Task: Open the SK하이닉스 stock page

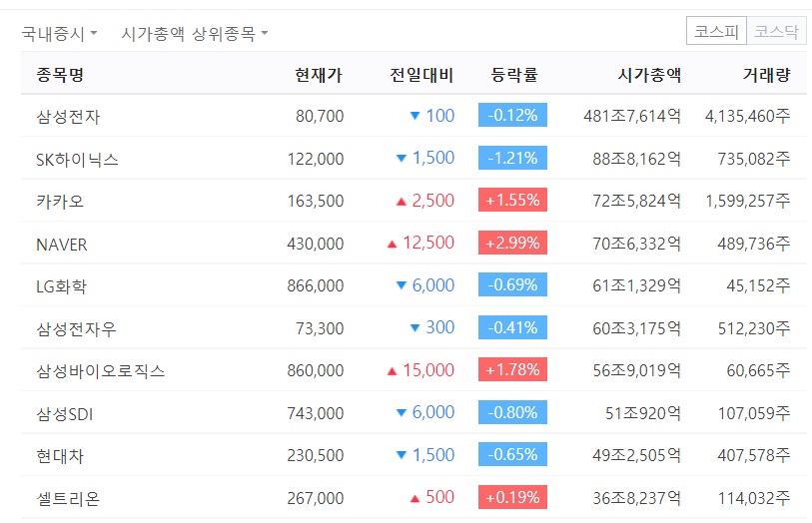Action: 77,159
